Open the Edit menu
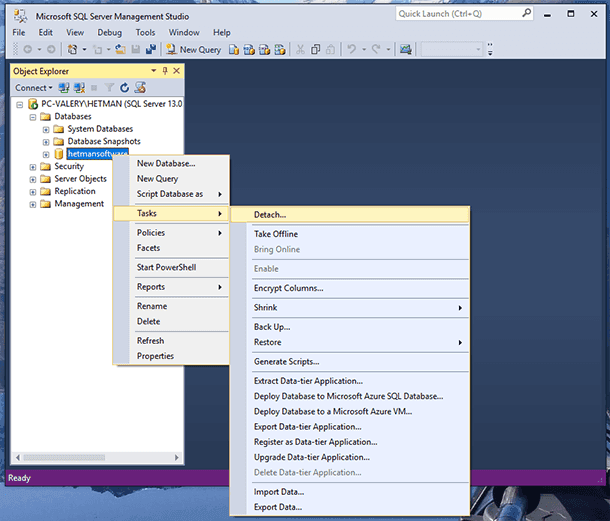The width and height of the screenshot is (610, 521). 46,33
